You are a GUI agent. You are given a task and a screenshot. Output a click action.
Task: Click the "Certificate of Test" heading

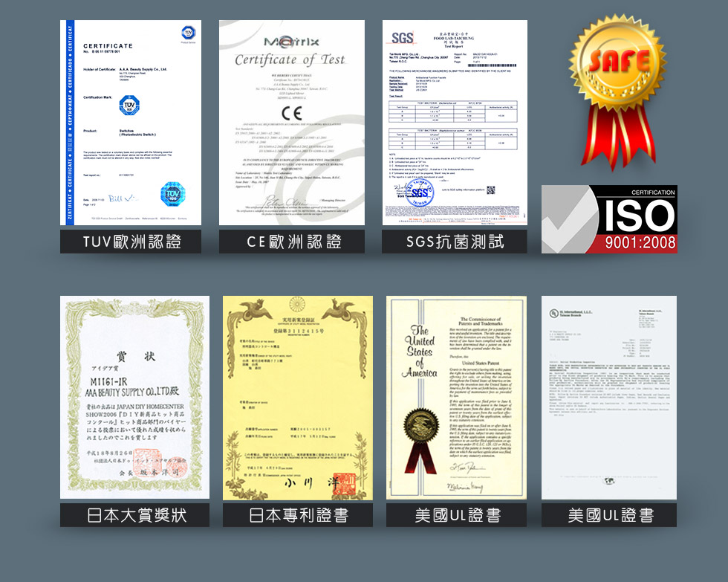point(290,59)
